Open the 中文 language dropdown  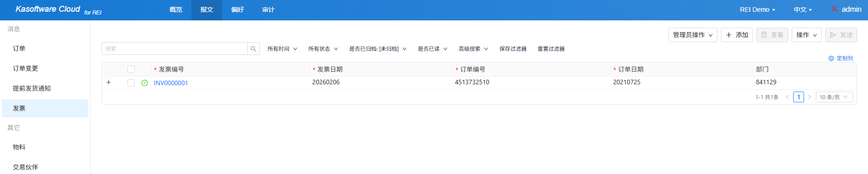pyautogui.click(x=803, y=10)
